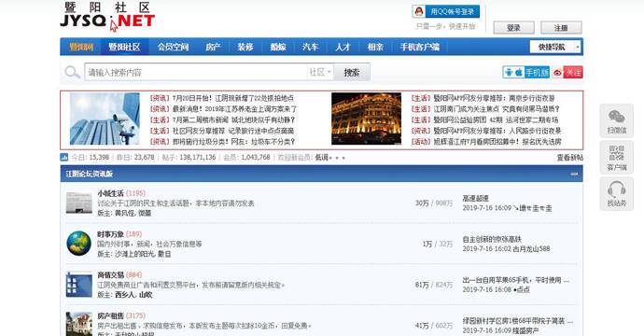Click the 小城生活 newspaper board icon
The width and height of the screenshot is (644, 336).
pos(78,203)
